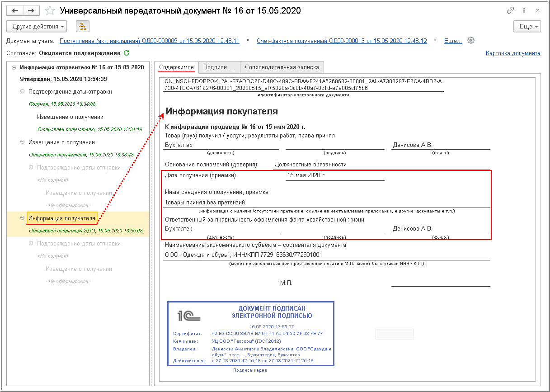The image size is (550, 392).
Task: Open document structure hierarchy icon button
Action: [83, 27]
